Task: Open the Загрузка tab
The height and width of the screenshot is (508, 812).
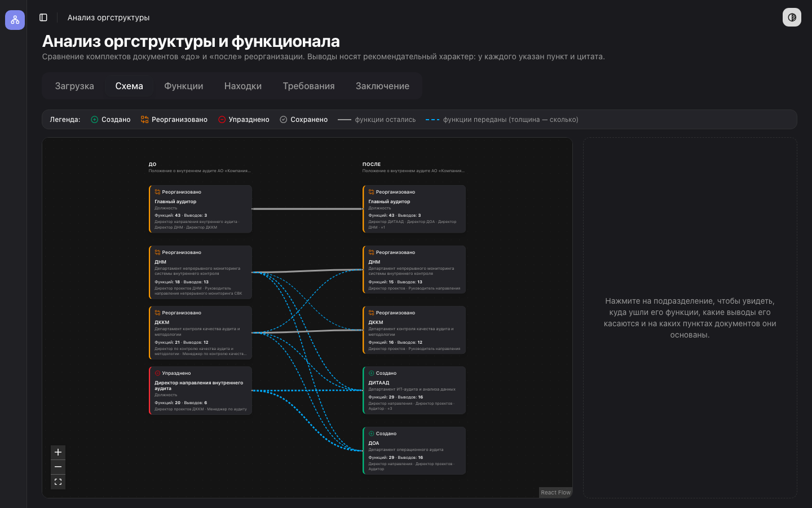Action: click(74, 86)
